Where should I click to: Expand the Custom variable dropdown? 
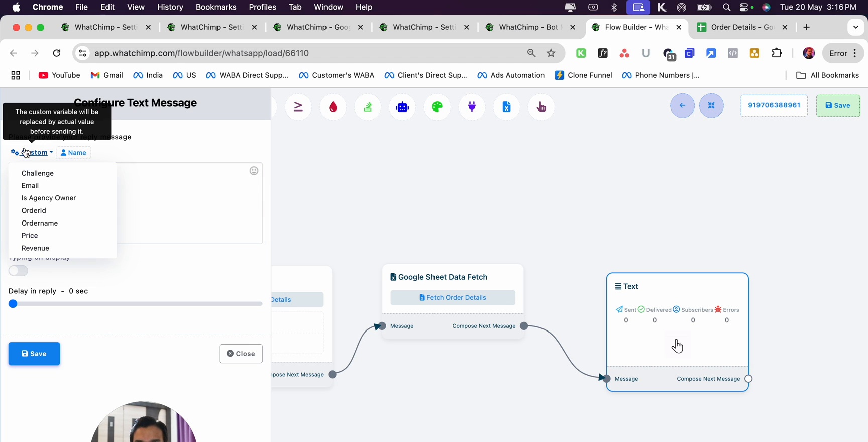(32, 152)
